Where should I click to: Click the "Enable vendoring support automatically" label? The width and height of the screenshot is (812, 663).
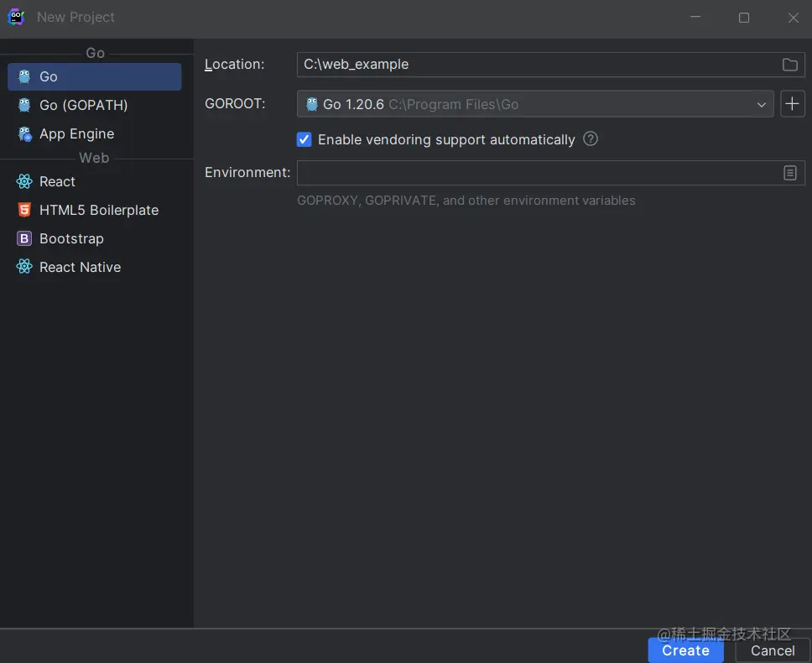click(446, 139)
